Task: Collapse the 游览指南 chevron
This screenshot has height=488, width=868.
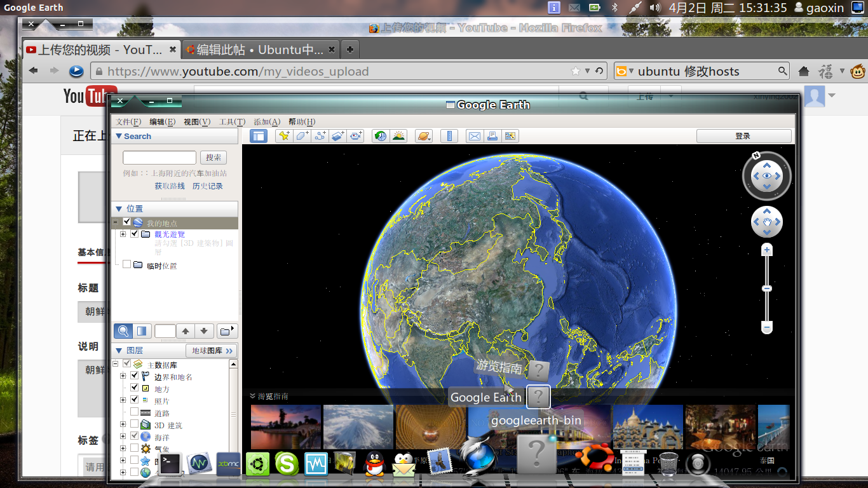Action: (x=252, y=396)
